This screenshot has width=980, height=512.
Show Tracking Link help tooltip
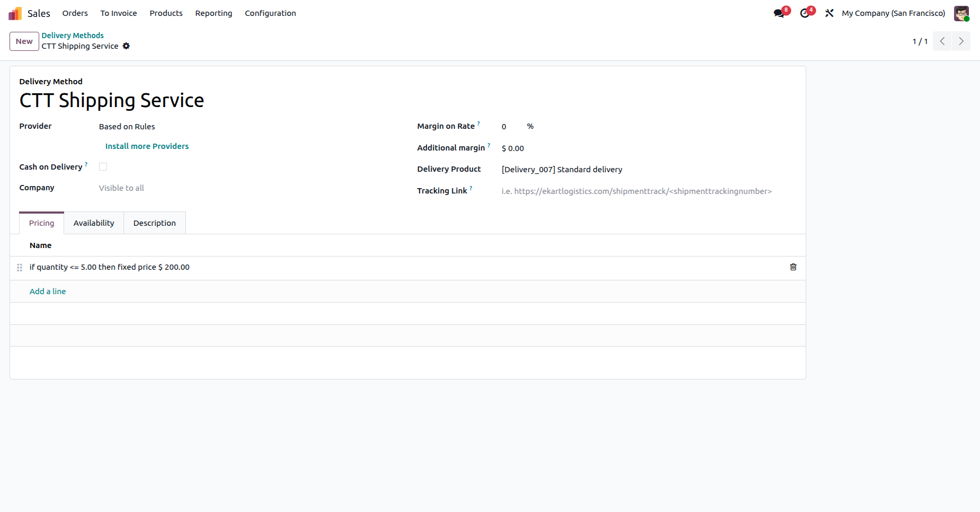pyautogui.click(x=471, y=188)
